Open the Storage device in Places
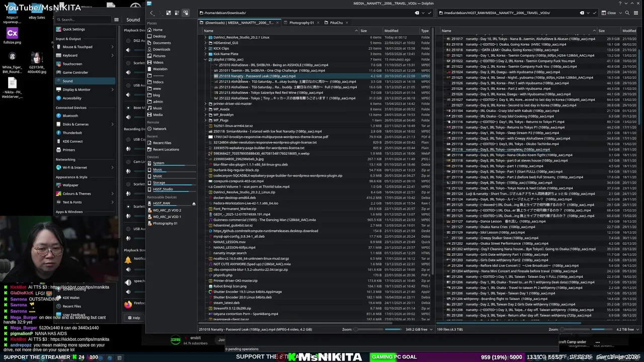The height and width of the screenshot is (362, 644). (159, 183)
